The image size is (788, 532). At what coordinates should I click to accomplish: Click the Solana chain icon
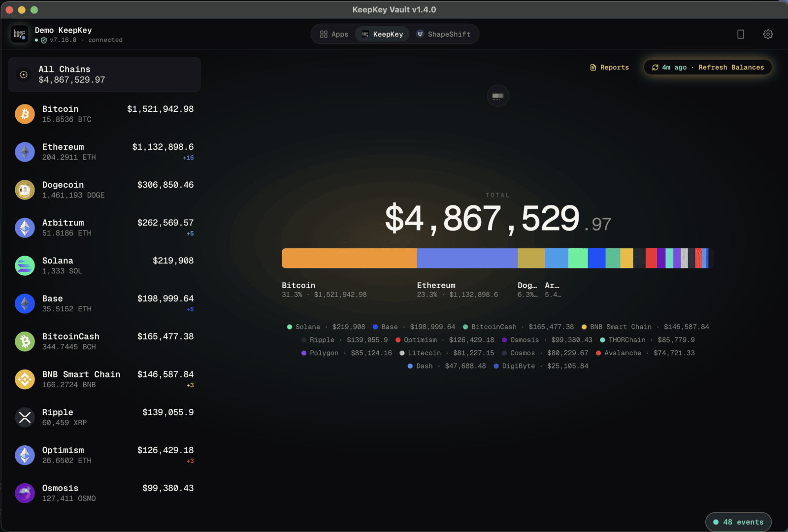tap(25, 266)
